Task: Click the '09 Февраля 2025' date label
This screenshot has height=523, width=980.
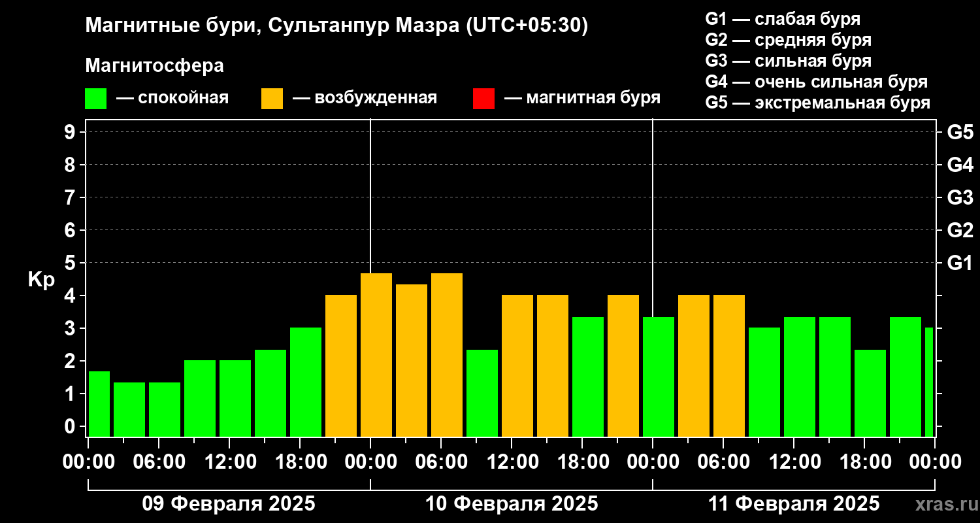Action: pos(229,504)
